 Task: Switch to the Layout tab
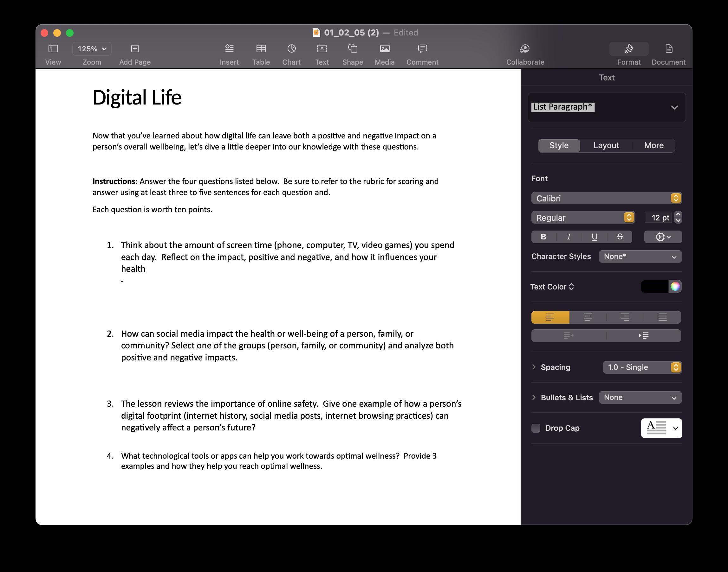point(606,145)
